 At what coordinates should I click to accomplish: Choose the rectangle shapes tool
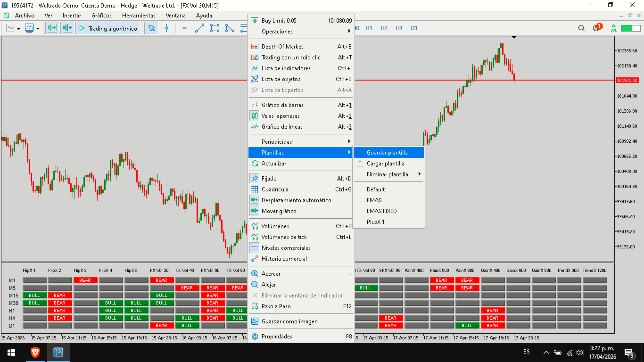click(x=215, y=28)
